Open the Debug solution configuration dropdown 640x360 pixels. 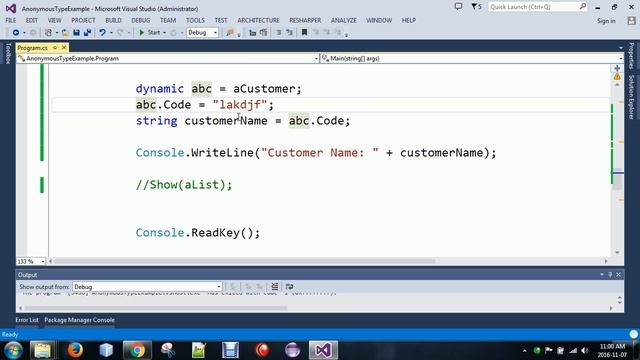[202, 32]
